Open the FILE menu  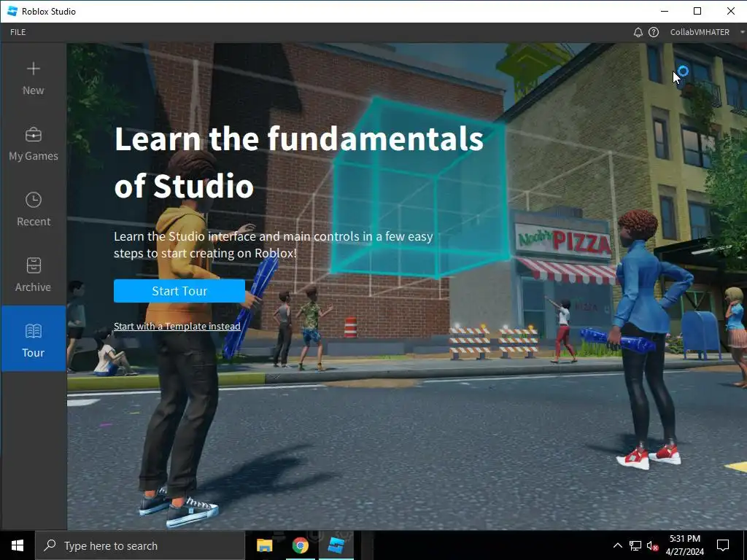tap(18, 32)
